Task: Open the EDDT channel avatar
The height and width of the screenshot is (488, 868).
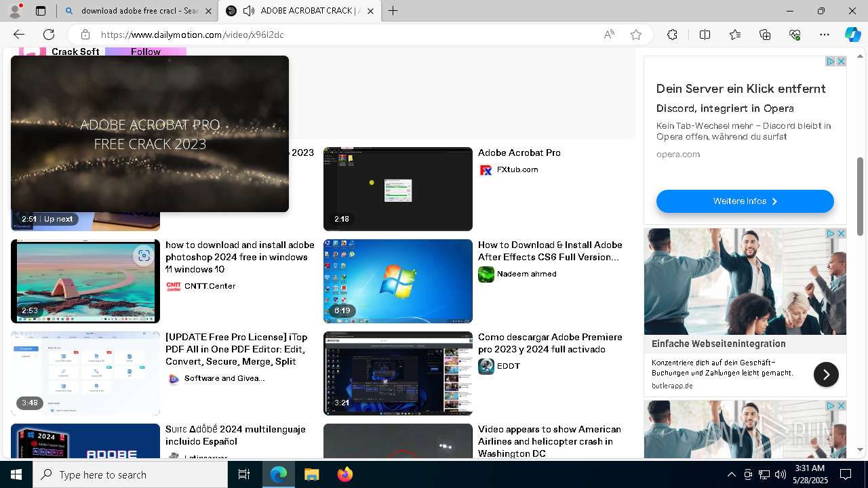Action: (x=486, y=366)
